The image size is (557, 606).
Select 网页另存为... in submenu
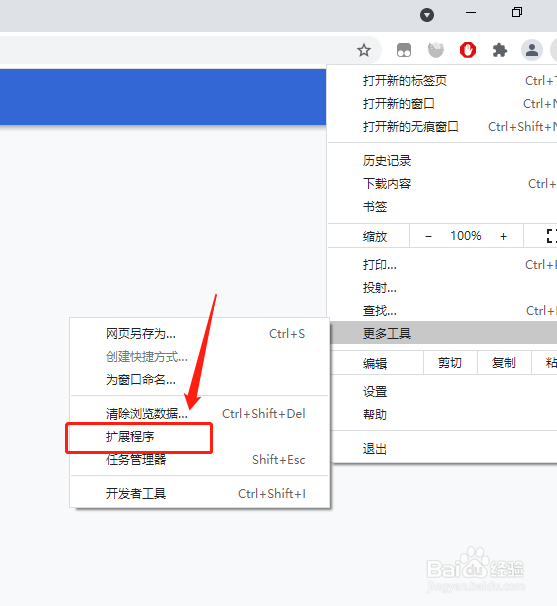[x=199, y=334]
